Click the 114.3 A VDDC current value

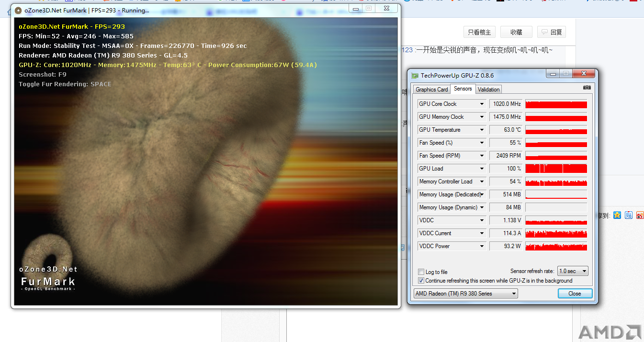[x=506, y=233]
